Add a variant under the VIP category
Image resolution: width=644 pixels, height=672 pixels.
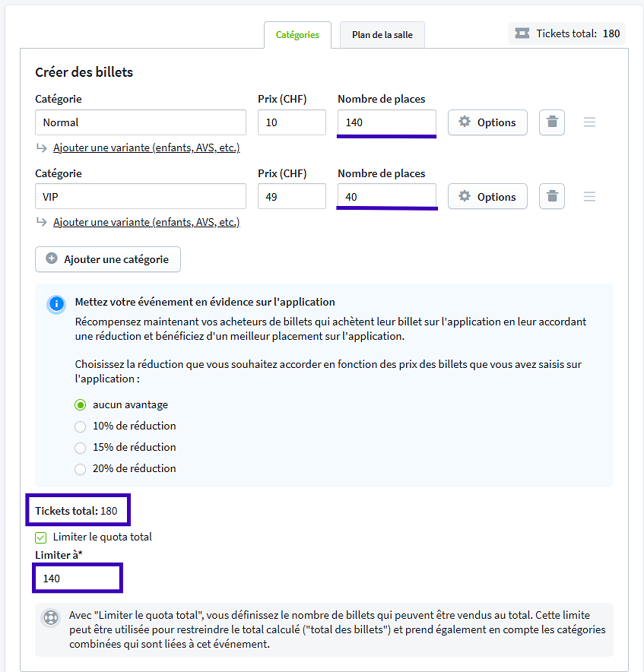click(146, 222)
